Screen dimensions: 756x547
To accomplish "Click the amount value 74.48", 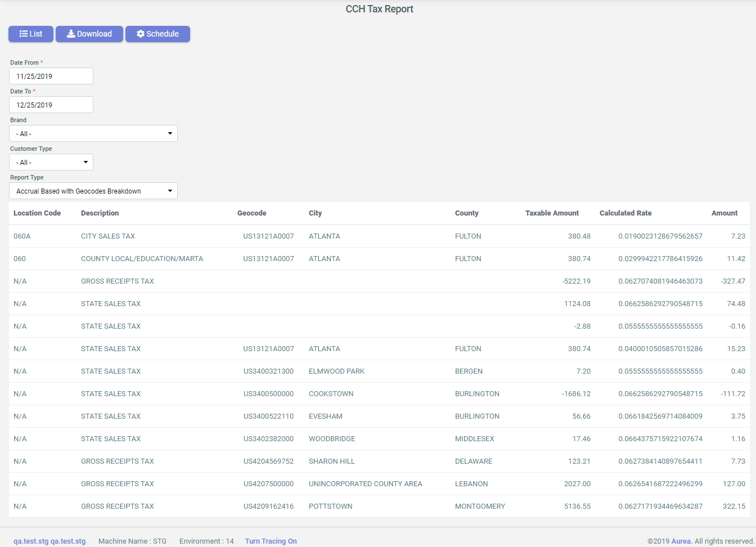I will coord(736,304).
